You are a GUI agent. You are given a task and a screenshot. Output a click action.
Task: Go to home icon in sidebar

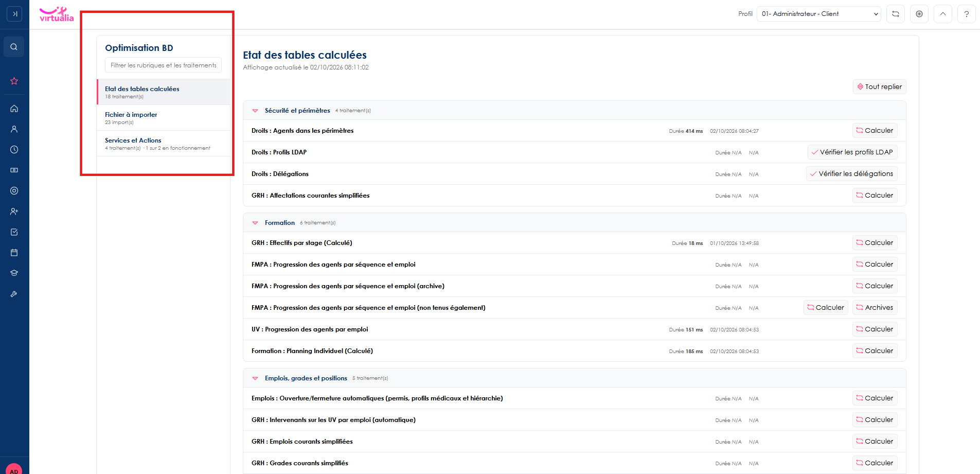pos(14,109)
